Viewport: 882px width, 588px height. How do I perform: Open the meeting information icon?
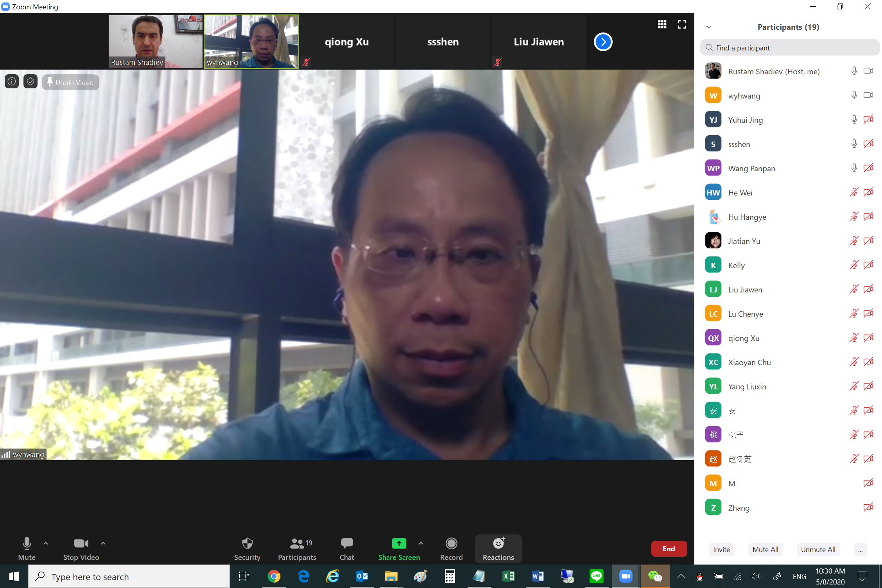[12, 81]
